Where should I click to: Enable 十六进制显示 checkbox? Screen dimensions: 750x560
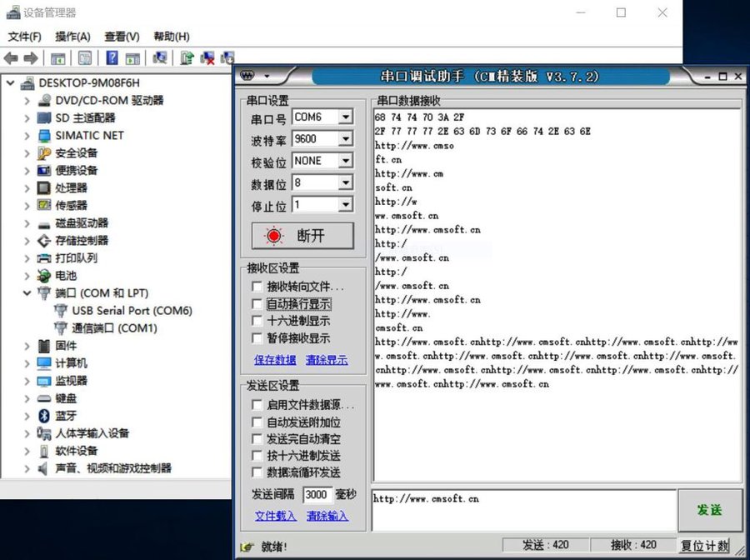[257, 321]
